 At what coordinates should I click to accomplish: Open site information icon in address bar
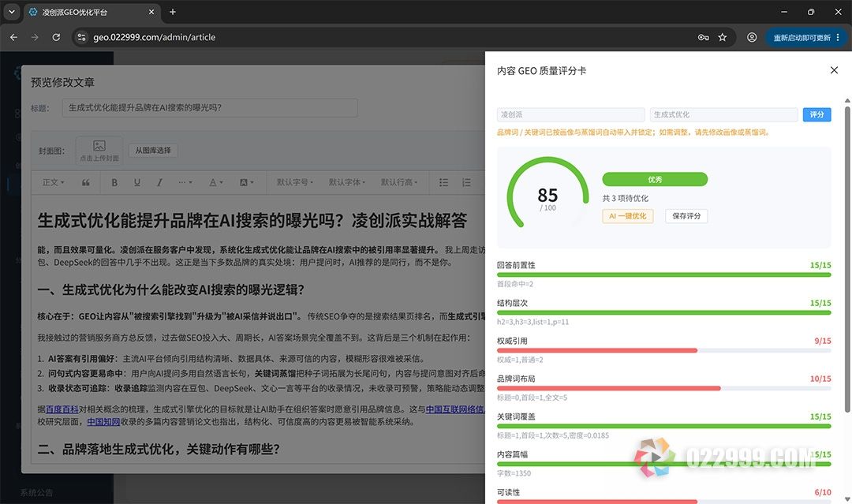click(81, 38)
